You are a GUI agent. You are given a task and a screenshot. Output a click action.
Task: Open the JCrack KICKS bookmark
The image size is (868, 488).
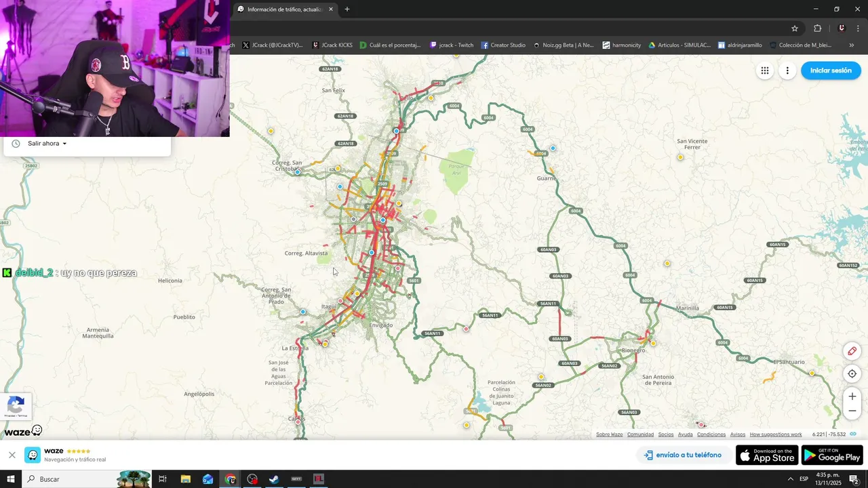[332, 45]
